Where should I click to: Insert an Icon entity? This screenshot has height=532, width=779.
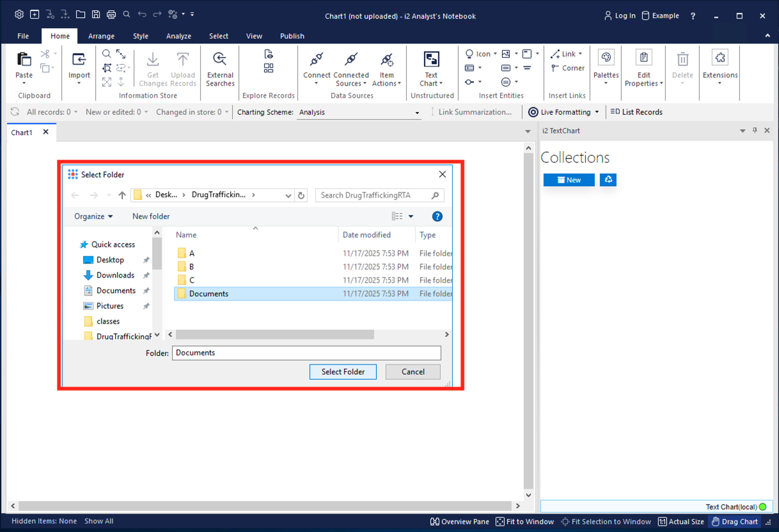click(x=480, y=54)
